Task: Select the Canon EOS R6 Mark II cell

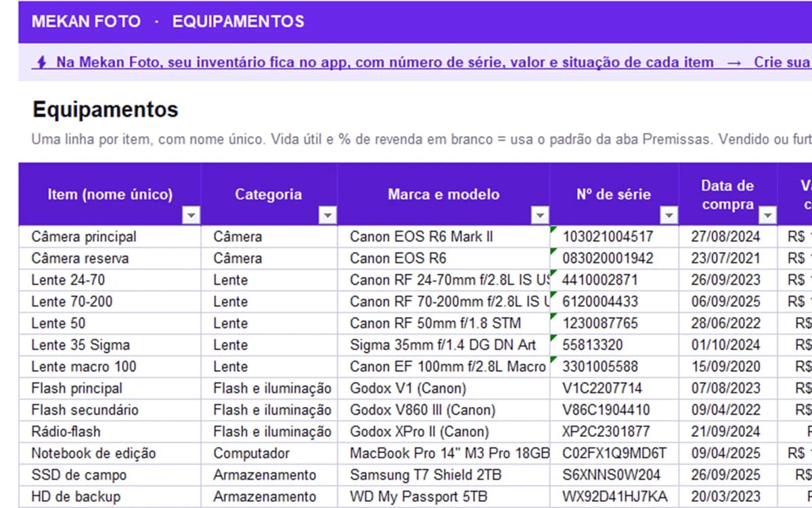Action: (x=444, y=236)
